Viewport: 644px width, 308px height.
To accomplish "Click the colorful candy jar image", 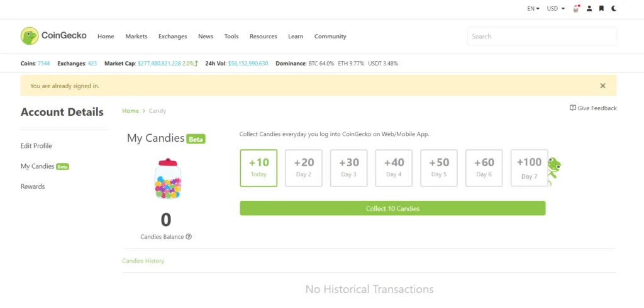I will pyautogui.click(x=167, y=178).
